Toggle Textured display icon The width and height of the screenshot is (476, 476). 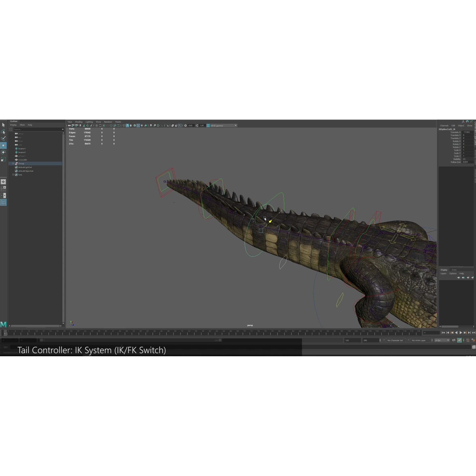[x=138, y=125]
